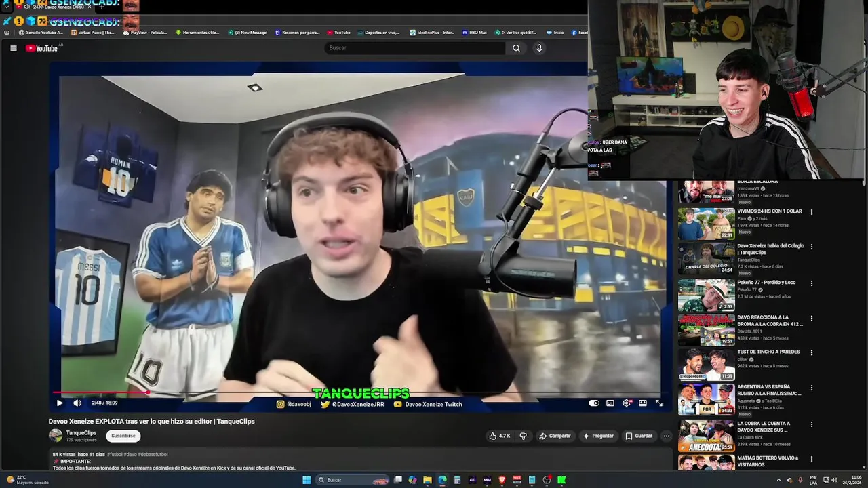
Task: Open options menu for 'LA COBRA LE CUENTA A DAVOO'
Action: tap(812, 424)
